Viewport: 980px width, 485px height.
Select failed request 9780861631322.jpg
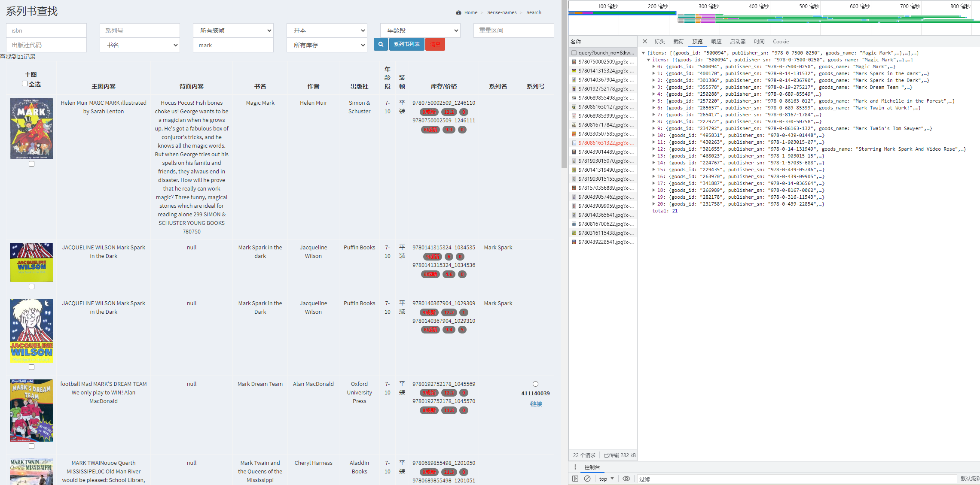(x=602, y=143)
